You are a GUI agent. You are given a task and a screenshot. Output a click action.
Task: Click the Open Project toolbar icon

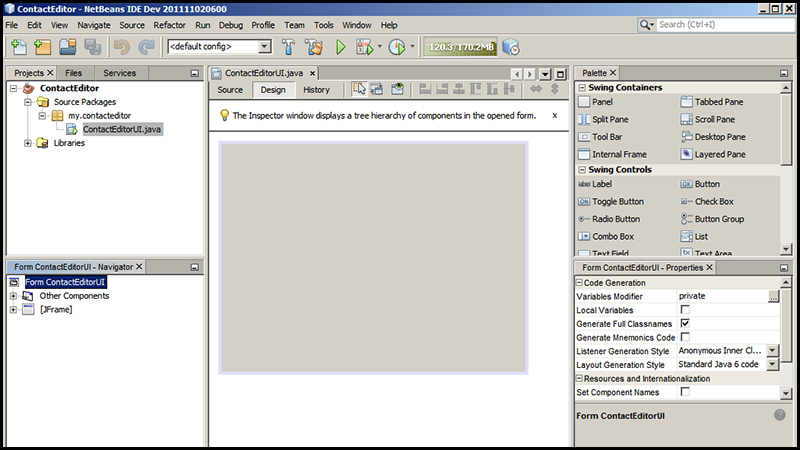pyautogui.click(x=67, y=47)
